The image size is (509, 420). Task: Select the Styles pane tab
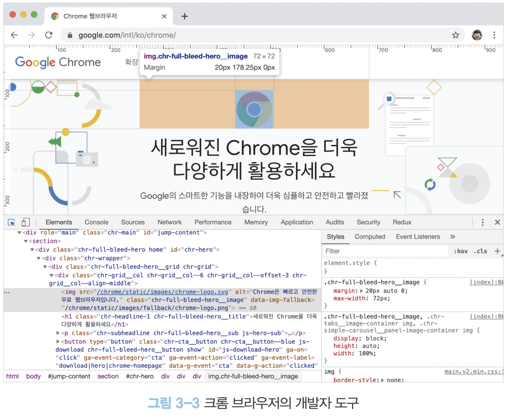(336, 237)
